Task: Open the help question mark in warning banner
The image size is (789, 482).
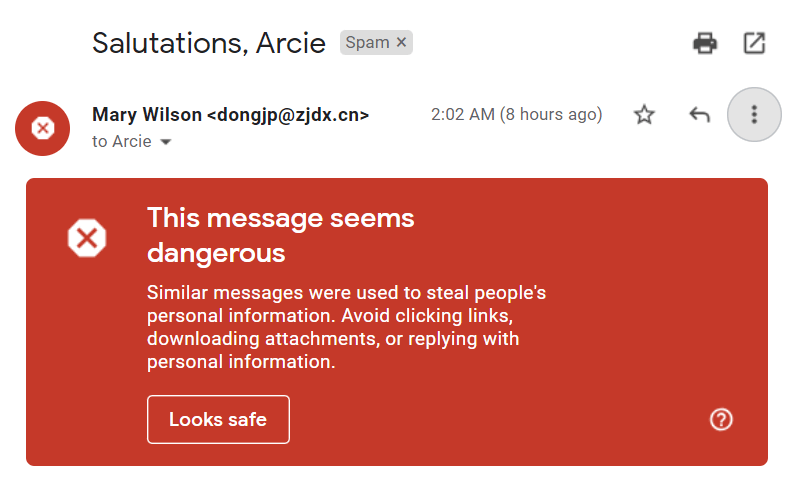Action: coord(721,419)
